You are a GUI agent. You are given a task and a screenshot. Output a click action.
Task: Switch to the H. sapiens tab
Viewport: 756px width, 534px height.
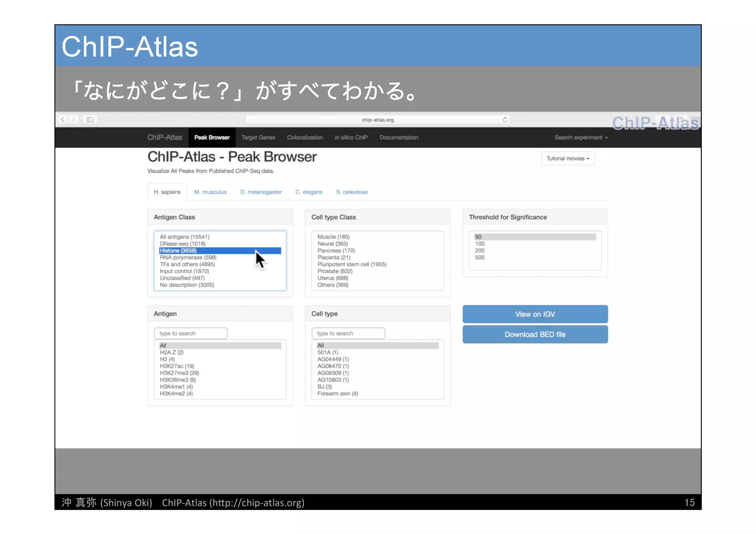167,192
